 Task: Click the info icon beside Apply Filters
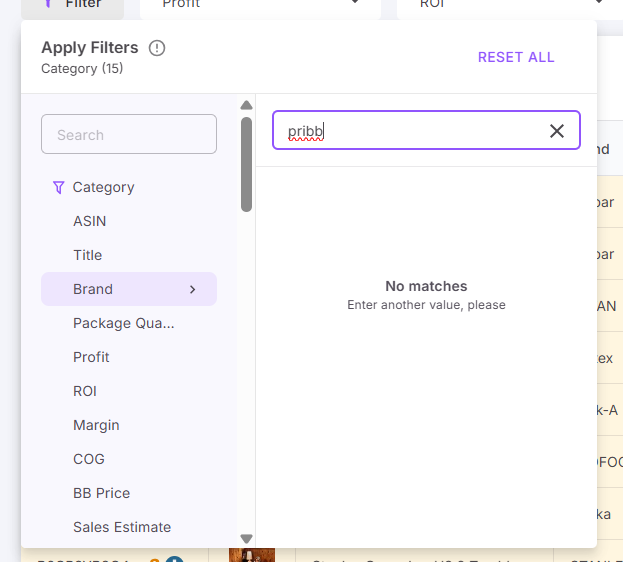coord(157,48)
